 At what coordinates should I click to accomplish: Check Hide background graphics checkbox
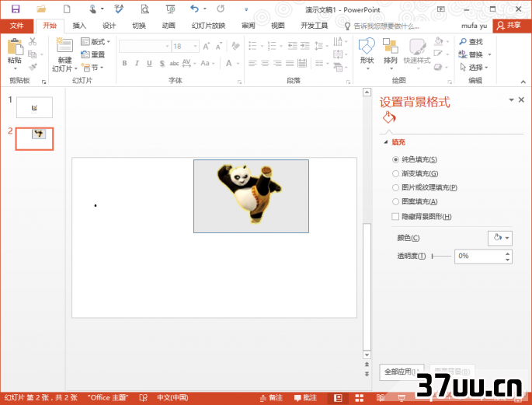point(395,217)
